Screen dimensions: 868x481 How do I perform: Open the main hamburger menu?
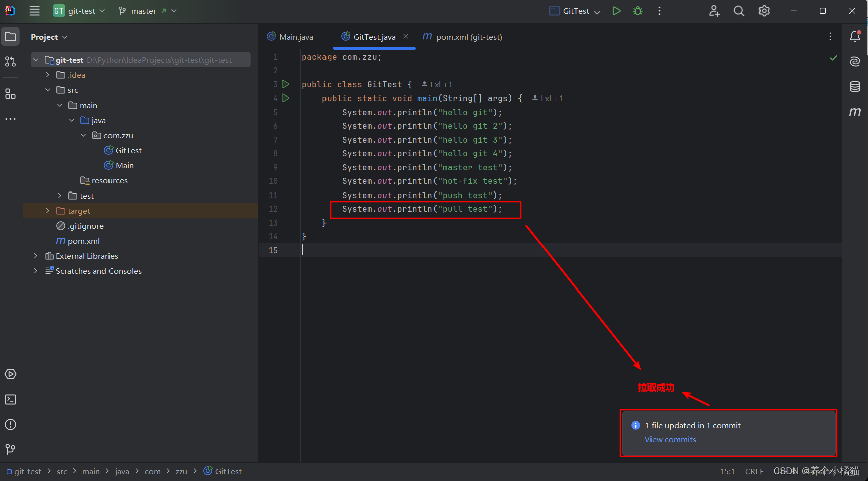34,11
